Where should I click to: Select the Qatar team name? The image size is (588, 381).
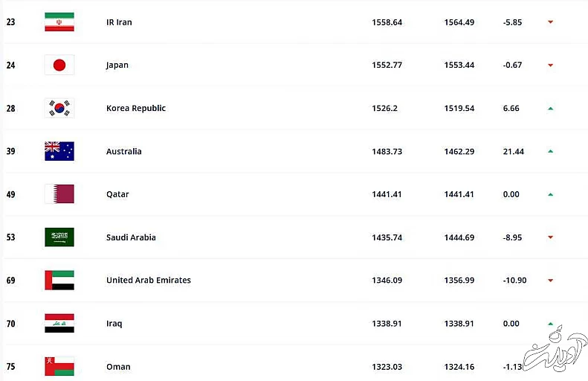tap(117, 194)
